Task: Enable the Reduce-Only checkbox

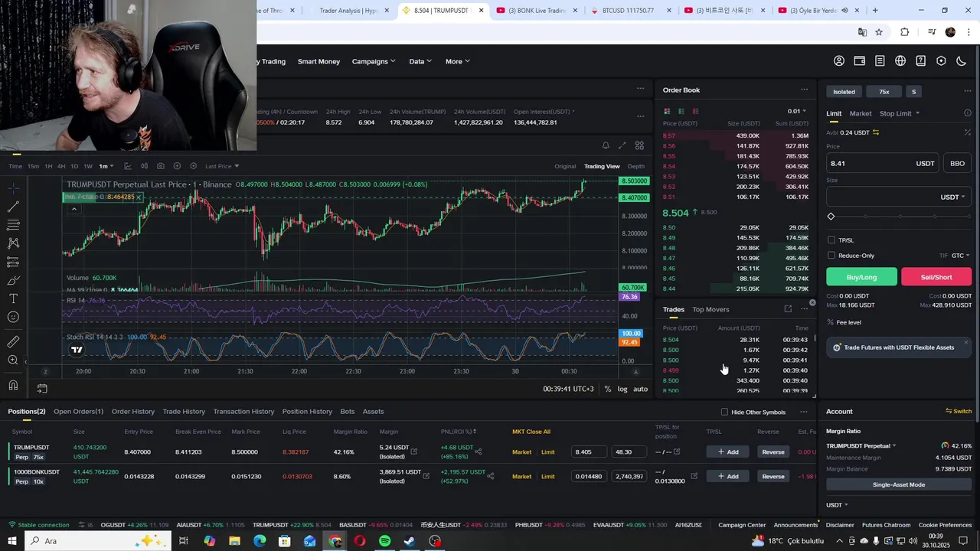Action: pyautogui.click(x=831, y=256)
